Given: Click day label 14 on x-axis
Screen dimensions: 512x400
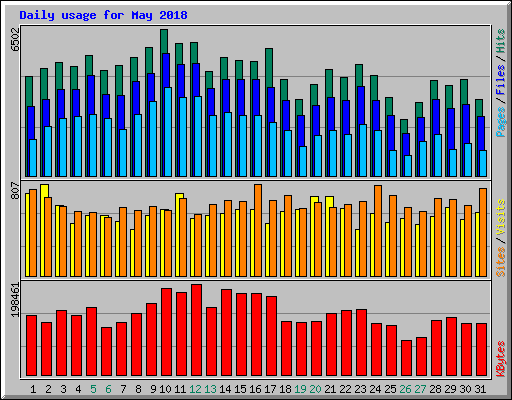Looking at the screenshot, I should [x=225, y=389].
